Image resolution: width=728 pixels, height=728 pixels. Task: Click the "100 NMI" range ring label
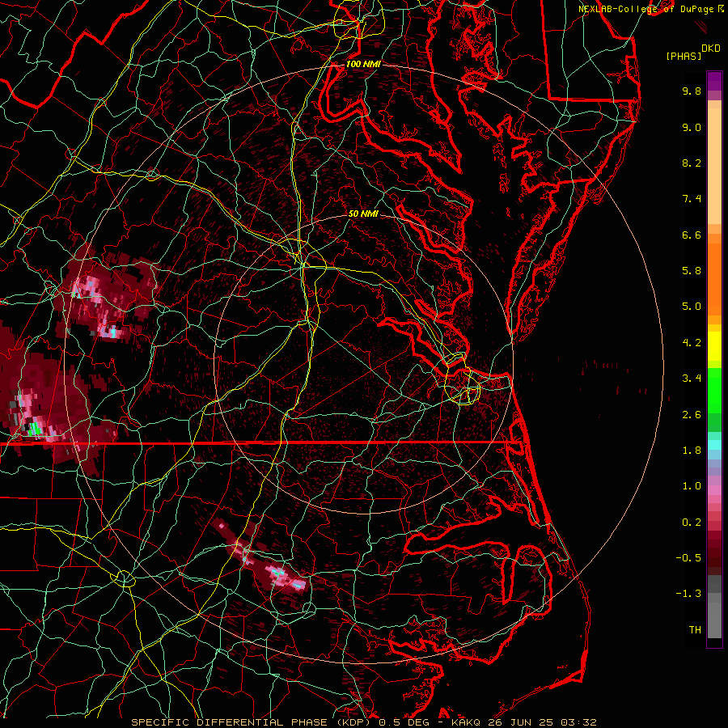click(x=363, y=64)
